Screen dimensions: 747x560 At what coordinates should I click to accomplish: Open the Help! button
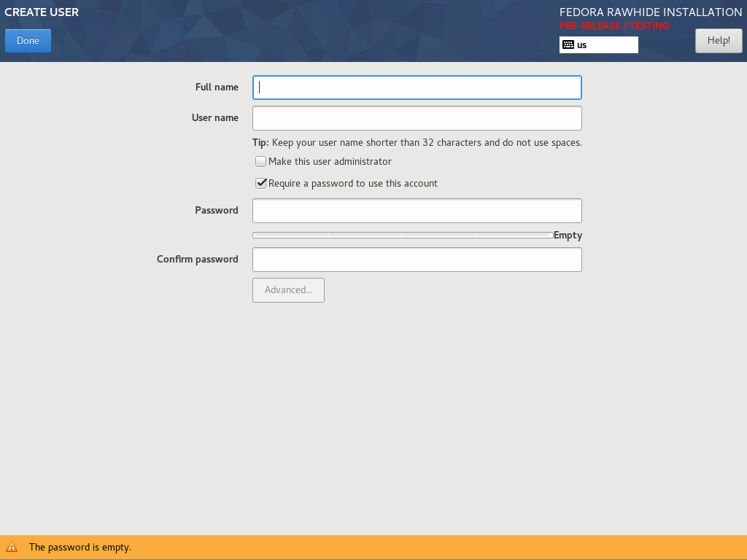719,41
